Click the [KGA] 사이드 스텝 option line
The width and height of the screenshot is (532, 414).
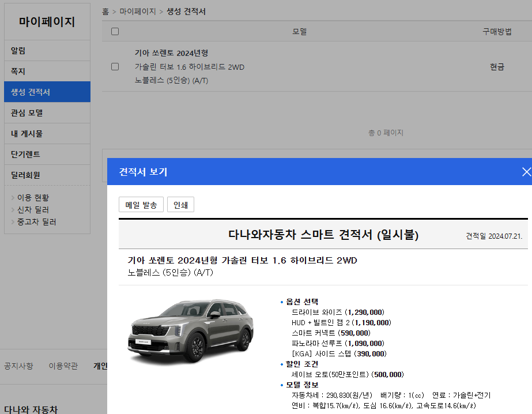[339, 353]
